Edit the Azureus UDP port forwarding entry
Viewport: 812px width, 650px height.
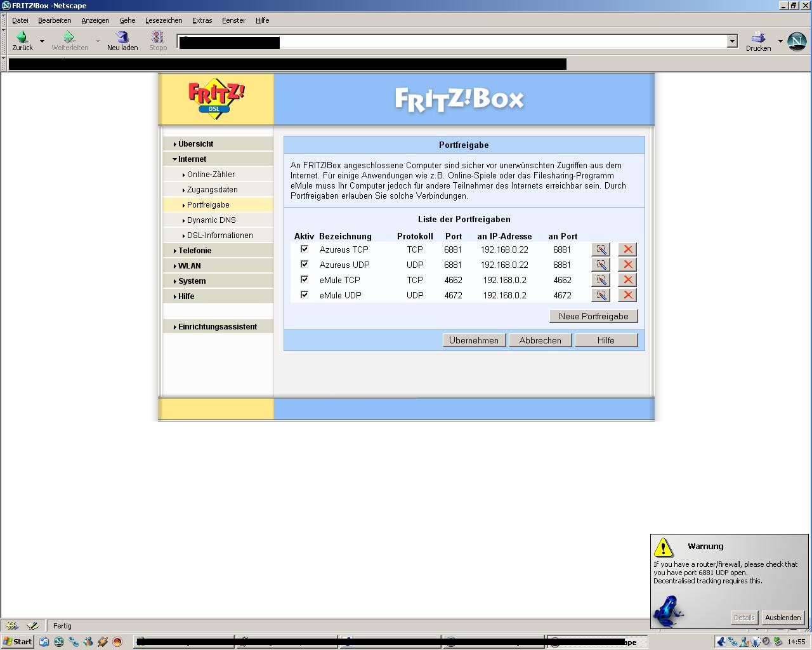pos(601,265)
